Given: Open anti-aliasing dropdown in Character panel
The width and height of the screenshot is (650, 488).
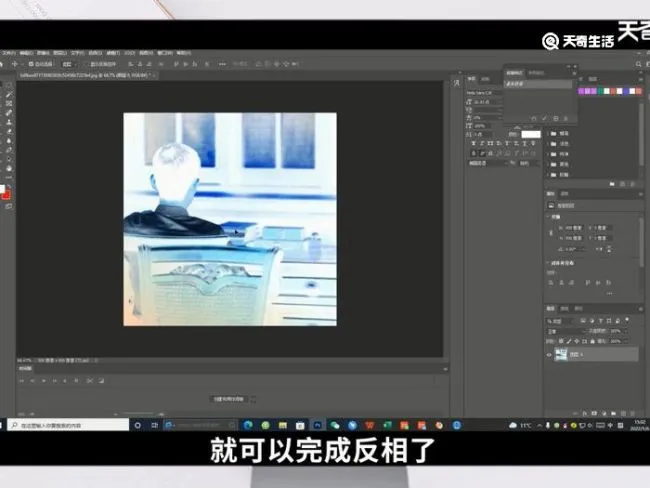Looking at the screenshot, I should [529, 164].
